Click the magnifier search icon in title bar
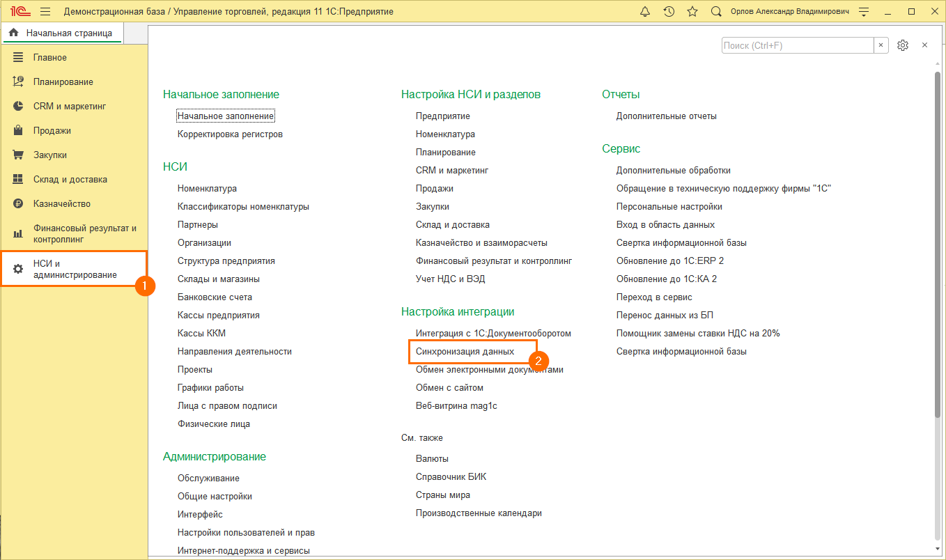The height and width of the screenshot is (560, 946). [715, 12]
